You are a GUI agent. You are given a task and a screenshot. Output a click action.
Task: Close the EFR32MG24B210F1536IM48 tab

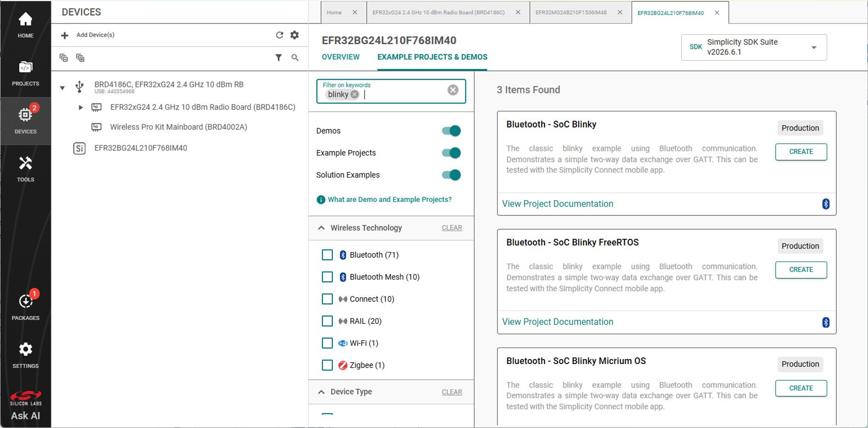coord(620,12)
